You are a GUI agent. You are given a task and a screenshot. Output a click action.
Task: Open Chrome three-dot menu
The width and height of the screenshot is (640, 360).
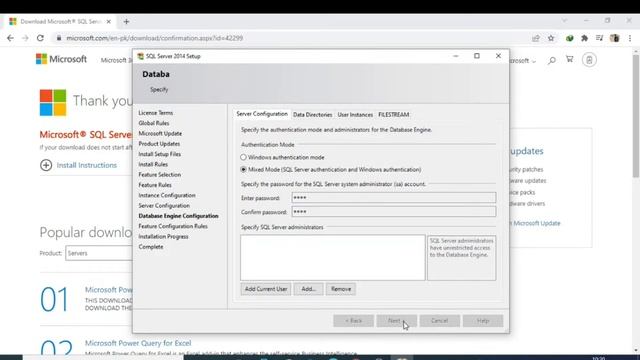pos(630,38)
